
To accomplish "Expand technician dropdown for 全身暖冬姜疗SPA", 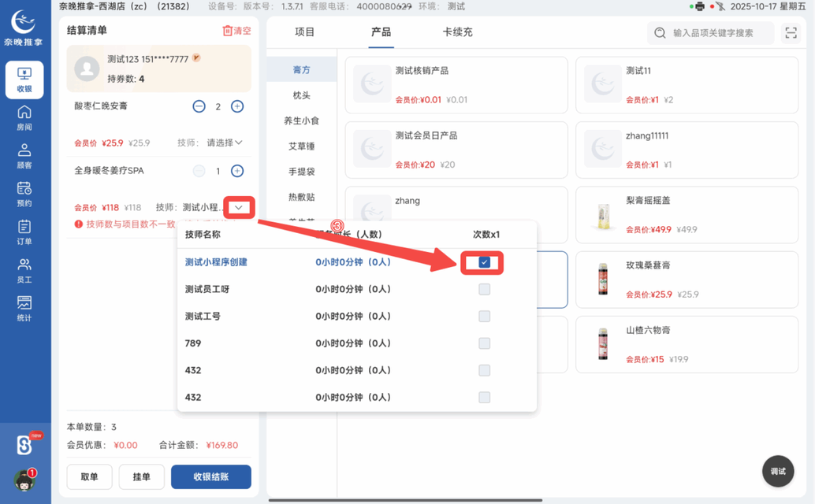I will [238, 207].
